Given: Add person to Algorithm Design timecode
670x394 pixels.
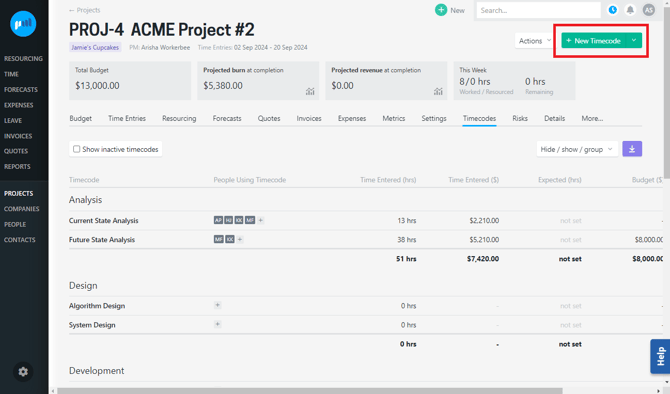Looking at the screenshot, I should click(x=217, y=305).
